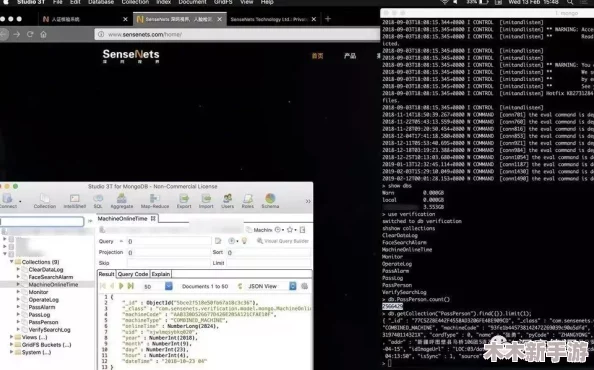Open the Database menu in menu bar

101,2
